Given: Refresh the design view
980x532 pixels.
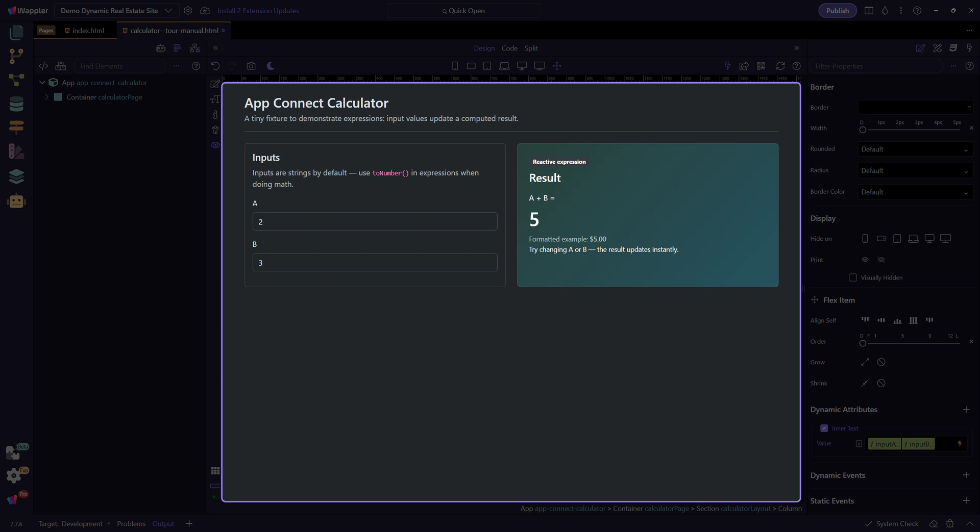Looking at the screenshot, I should (x=780, y=66).
